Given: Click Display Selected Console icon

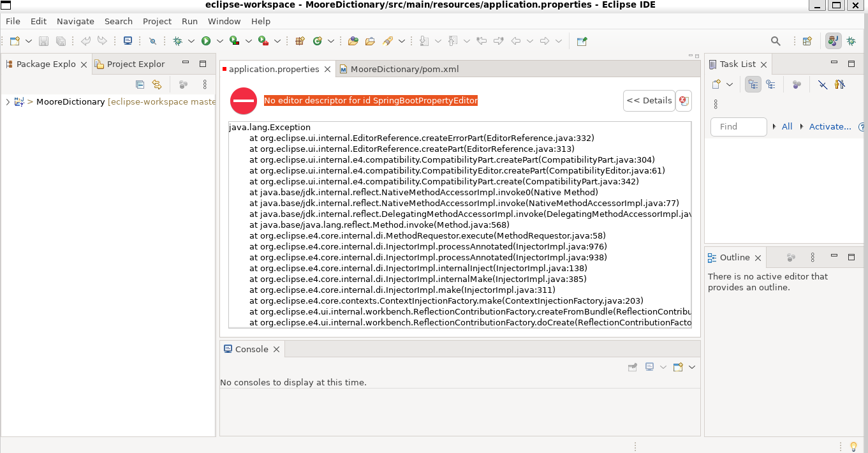Looking at the screenshot, I should click(x=650, y=367).
